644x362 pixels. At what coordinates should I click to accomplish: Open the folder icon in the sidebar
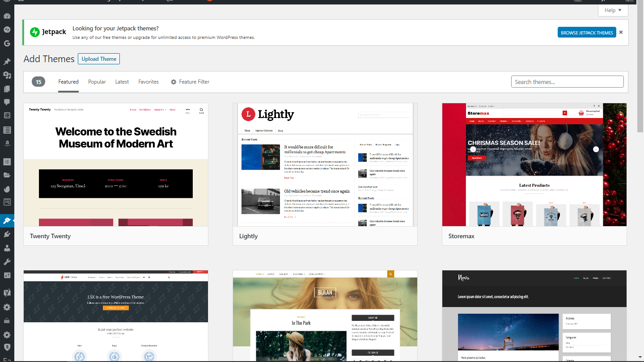point(7,175)
